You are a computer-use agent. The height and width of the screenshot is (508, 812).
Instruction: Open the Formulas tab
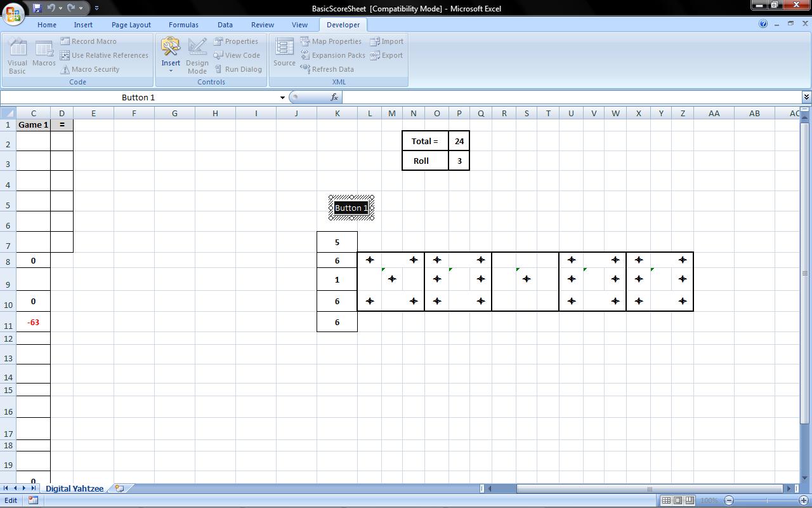(x=183, y=25)
